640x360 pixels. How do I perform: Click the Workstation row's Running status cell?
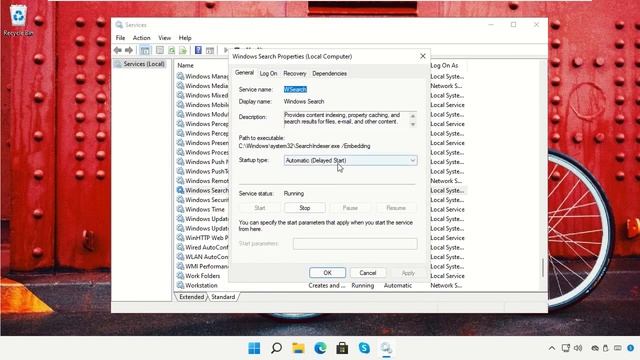(362, 286)
